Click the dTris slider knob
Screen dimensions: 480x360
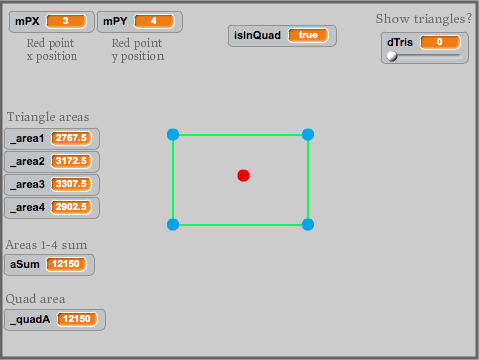pos(392,56)
